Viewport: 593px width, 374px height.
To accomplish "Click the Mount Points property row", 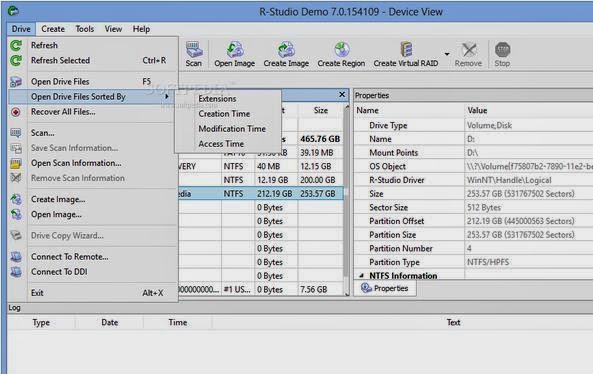I will [474, 153].
